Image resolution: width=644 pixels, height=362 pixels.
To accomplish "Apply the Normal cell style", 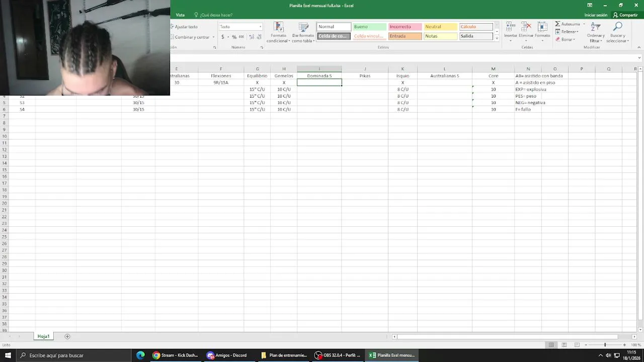I will [x=334, y=27].
